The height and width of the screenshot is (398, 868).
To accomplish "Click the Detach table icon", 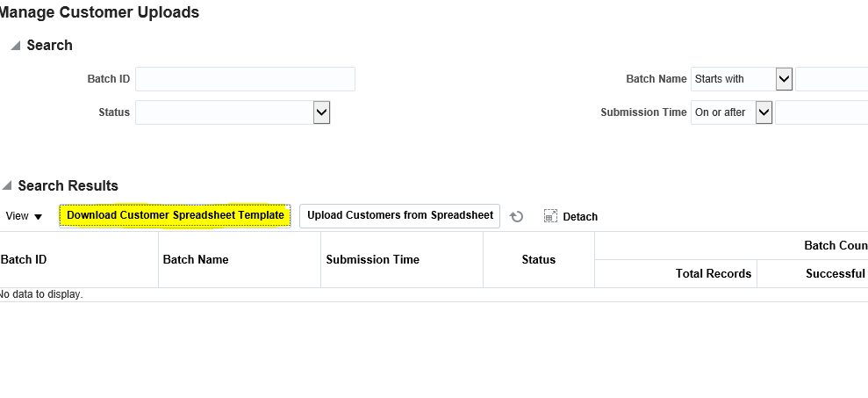I will pos(550,216).
